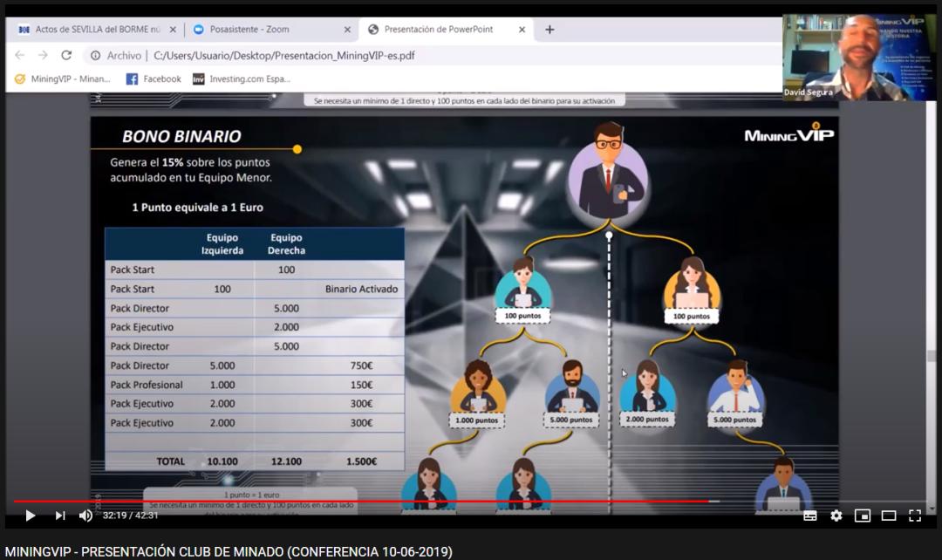This screenshot has width=942, height=560.
Task: Go back in browser history
Action: (x=20, y=55)
